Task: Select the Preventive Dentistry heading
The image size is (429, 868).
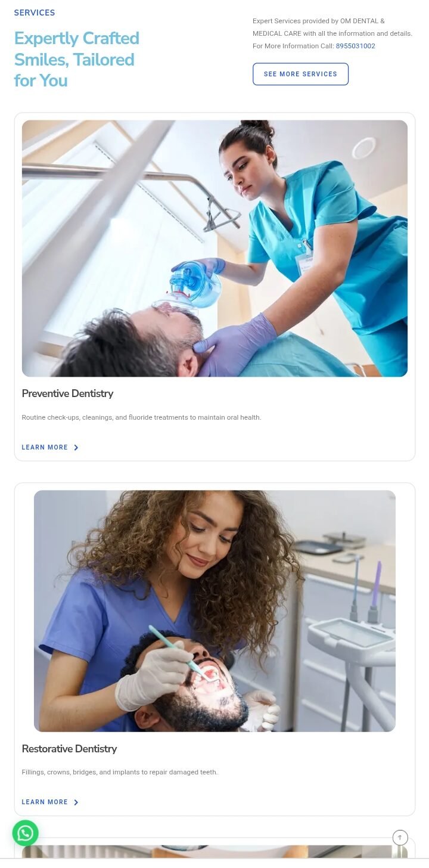Action: (x=67, y=393)
